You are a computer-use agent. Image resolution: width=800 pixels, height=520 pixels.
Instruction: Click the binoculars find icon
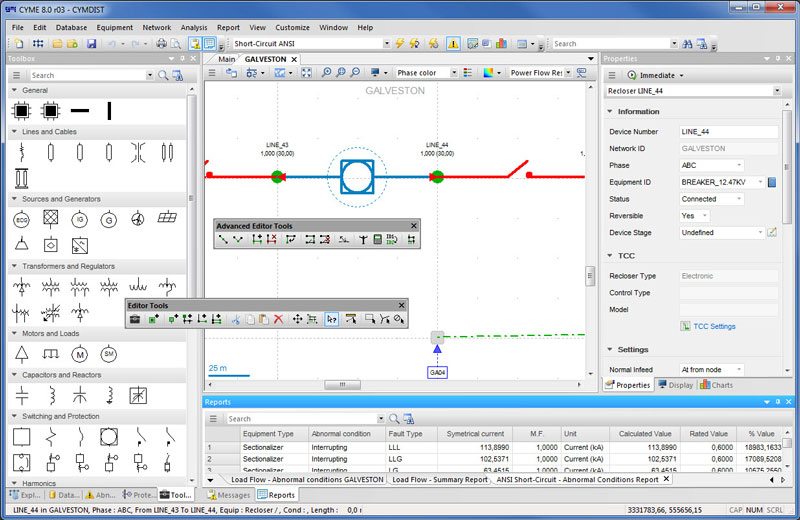[689, 44]
